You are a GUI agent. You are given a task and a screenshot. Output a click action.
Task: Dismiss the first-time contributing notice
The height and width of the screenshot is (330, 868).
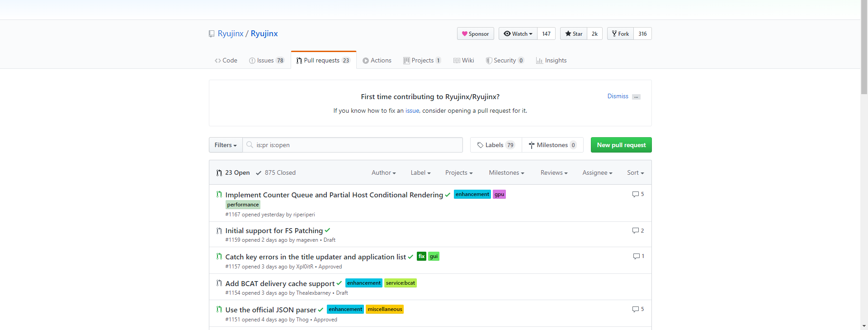click(x=618, y=96)
